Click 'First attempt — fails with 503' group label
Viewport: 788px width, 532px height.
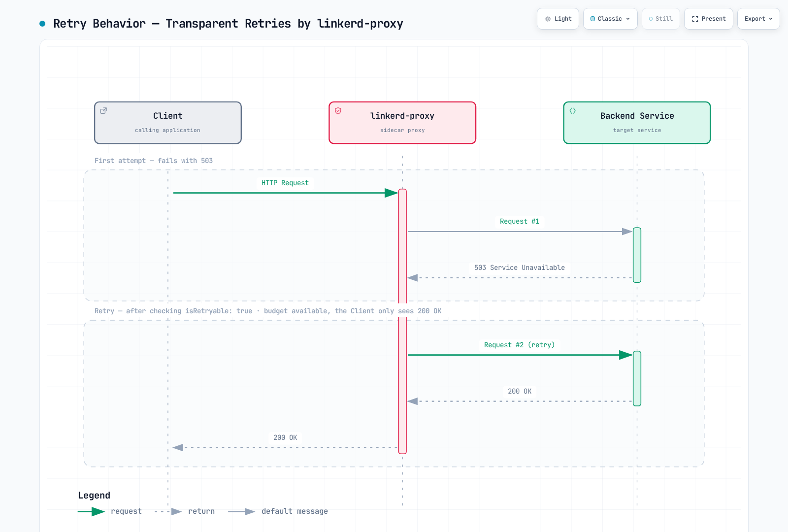coord(154,161)
